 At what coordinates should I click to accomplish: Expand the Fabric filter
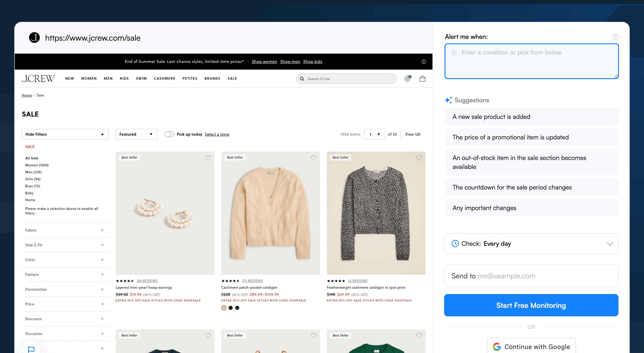point(65,230)
